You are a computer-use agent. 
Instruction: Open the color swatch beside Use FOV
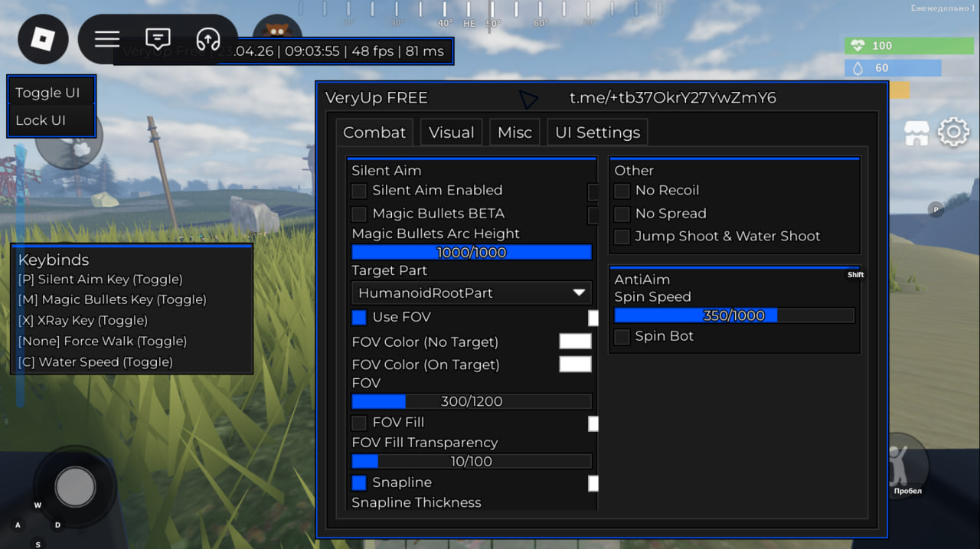(x=593, y=318)
